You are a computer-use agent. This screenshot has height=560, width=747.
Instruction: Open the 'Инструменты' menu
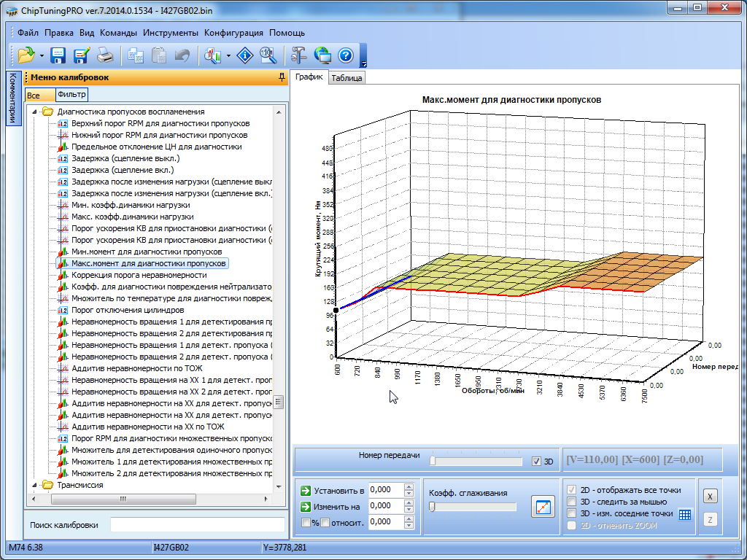(170, 33)
